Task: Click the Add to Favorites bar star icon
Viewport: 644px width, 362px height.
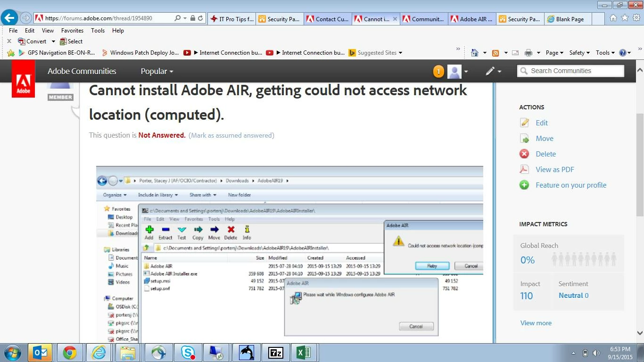Action: coord(11,53)
